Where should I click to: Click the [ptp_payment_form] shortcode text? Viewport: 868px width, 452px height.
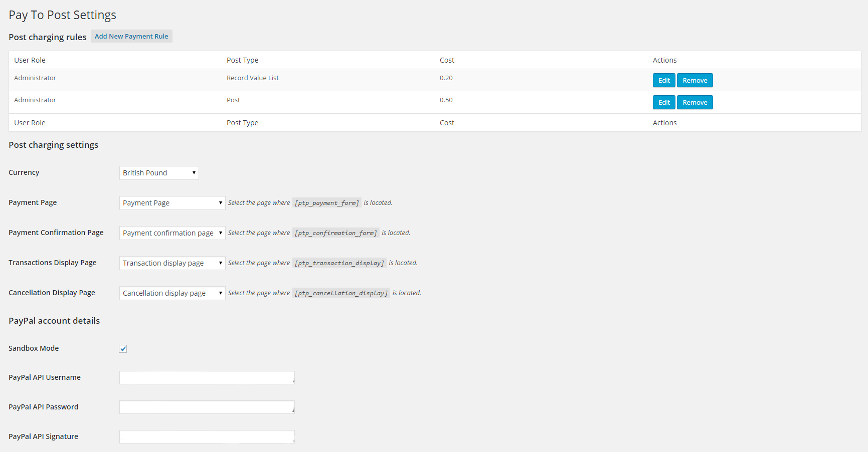pyautogui.click(x=327, y=203)
